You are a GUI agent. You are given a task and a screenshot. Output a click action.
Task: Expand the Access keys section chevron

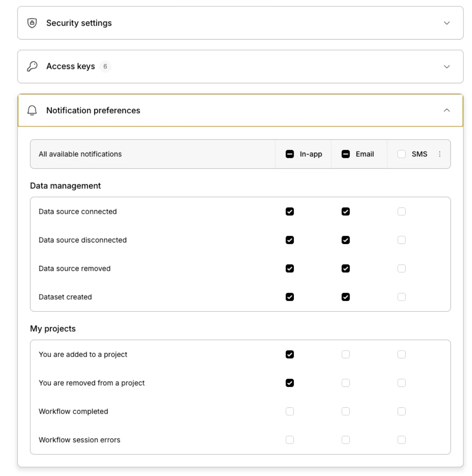(x=446, y=67)
